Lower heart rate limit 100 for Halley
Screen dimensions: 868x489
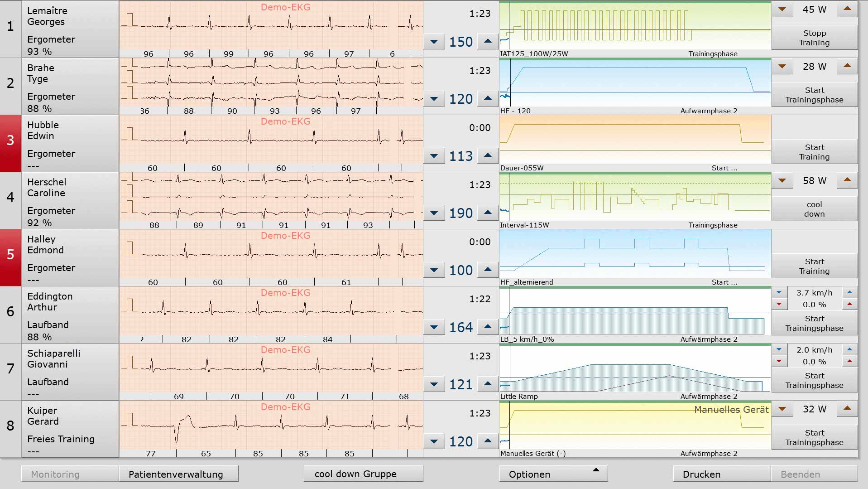point(434,270)
